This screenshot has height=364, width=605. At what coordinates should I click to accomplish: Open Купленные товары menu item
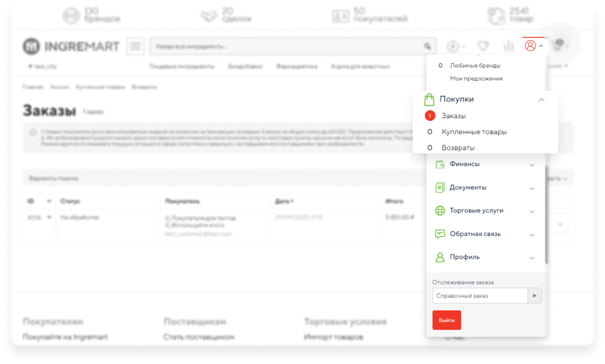474,132
